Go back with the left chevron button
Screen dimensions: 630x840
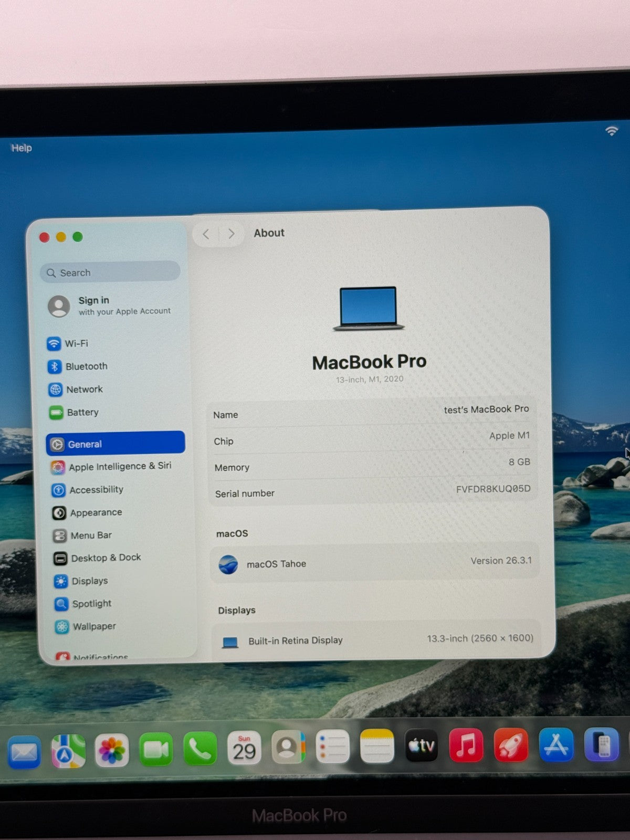[206, 234]
